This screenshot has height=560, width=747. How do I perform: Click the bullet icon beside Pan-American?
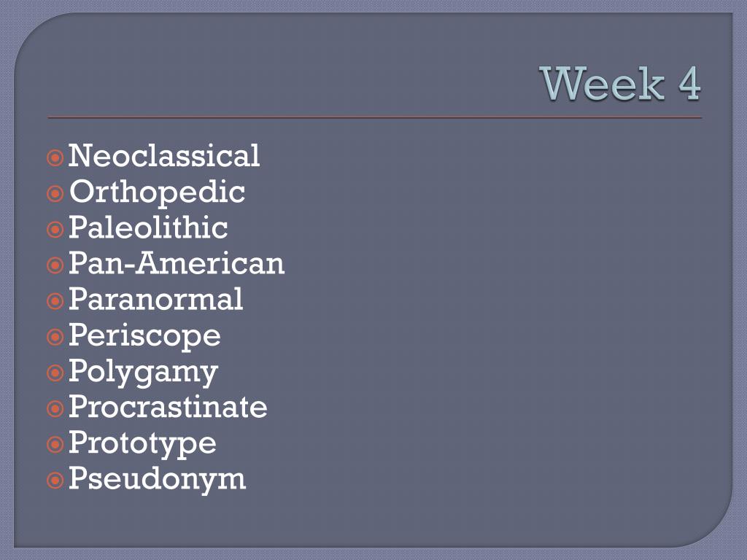(x=55, y=265)
